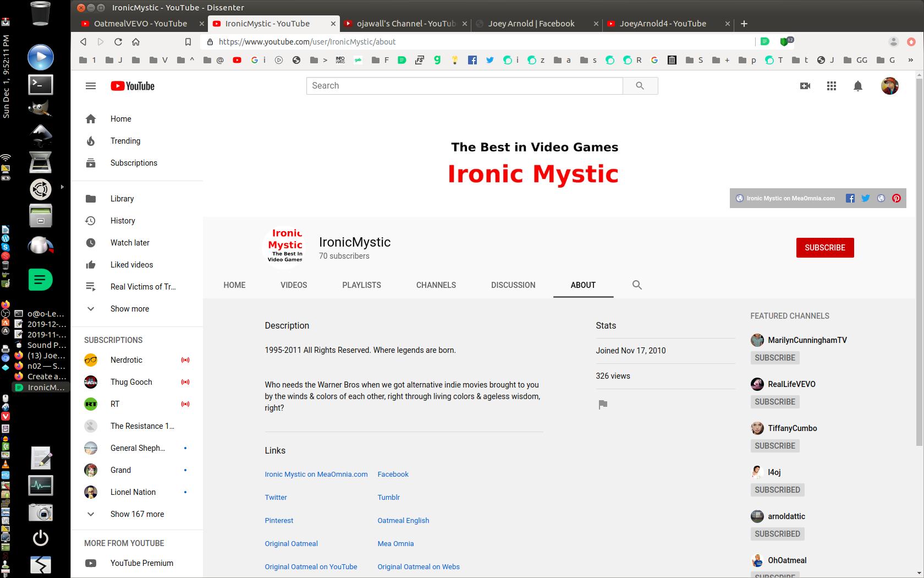This screenshot has width=924, height=578.
Task: Switch to the VIDEOS channel tab
Action: (x=294, y=285)
